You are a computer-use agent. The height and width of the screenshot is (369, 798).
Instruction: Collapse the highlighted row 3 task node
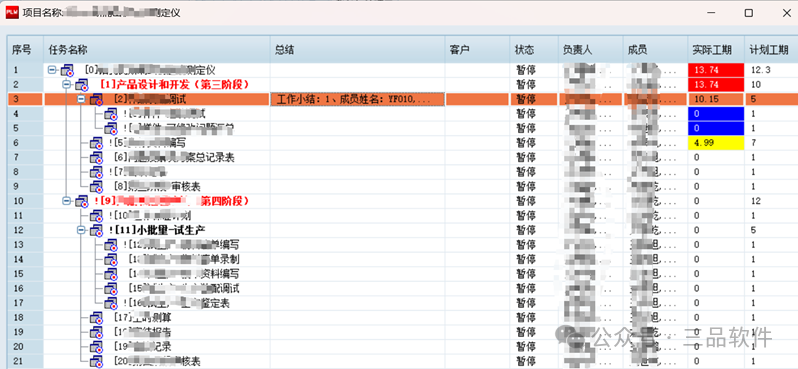80,99
